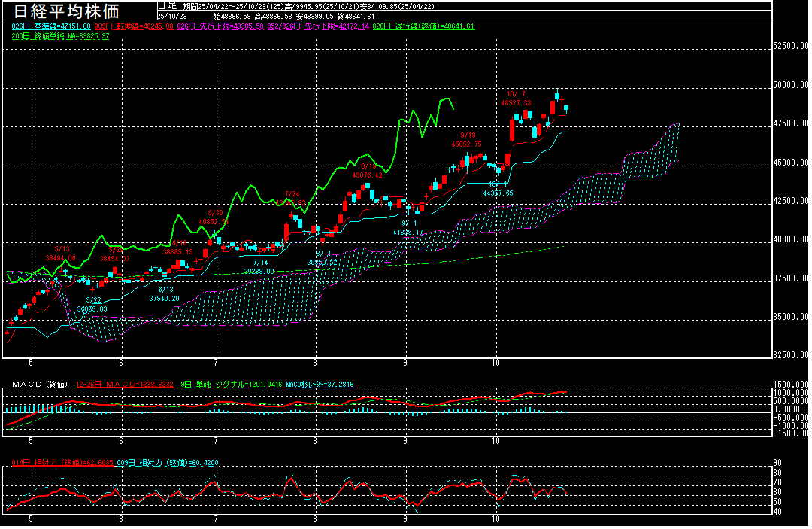This screenshot has width=812, height=529.
Task: Click the 50000.00 price axis label
Action: pos(792,85)
